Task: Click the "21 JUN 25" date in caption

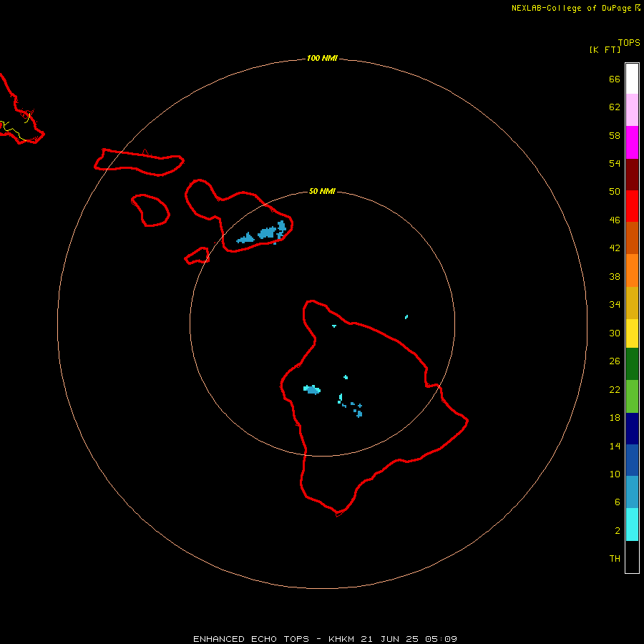Action: 390,639
